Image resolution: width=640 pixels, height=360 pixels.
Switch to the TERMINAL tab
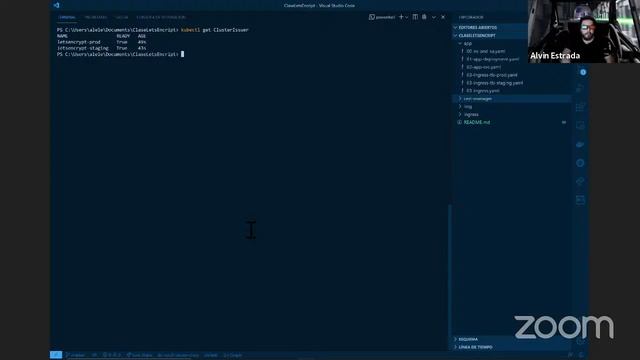[x=67, y=18]
